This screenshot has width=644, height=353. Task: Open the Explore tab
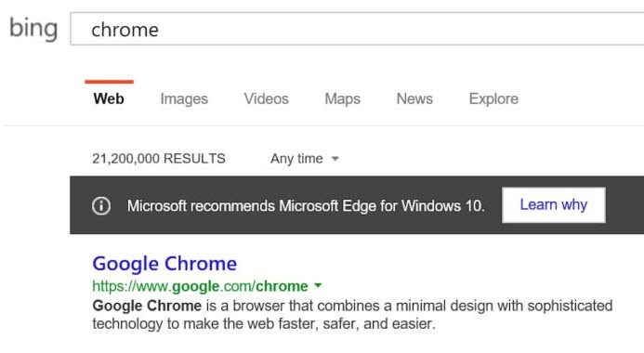click(493, 98)
